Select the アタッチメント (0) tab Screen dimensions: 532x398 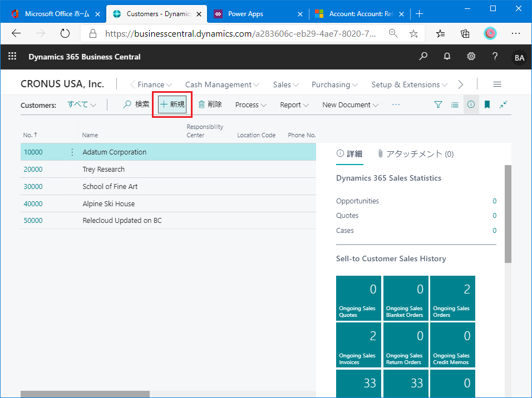pyautogui.click(x=416, y=154)
